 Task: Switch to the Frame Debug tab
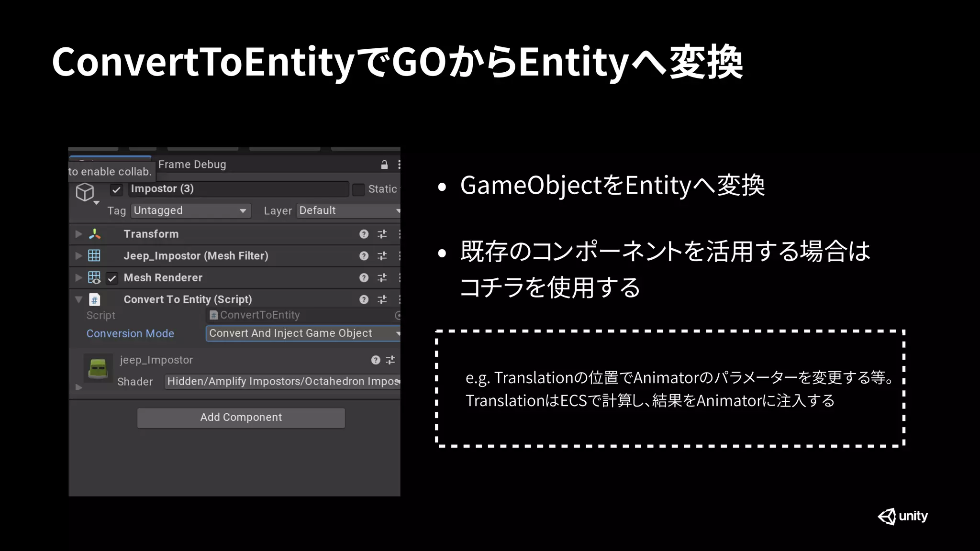tap(192, 165)
